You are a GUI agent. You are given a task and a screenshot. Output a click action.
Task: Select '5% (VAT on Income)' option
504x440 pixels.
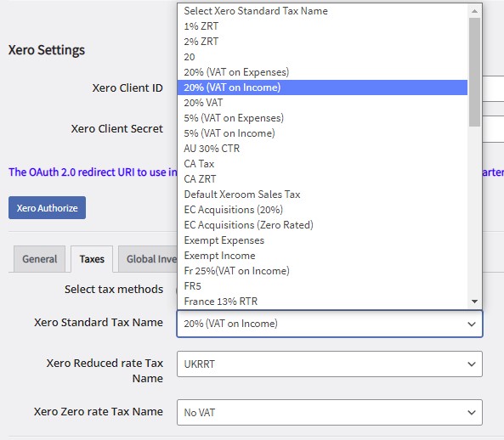(x=322, y=133)
